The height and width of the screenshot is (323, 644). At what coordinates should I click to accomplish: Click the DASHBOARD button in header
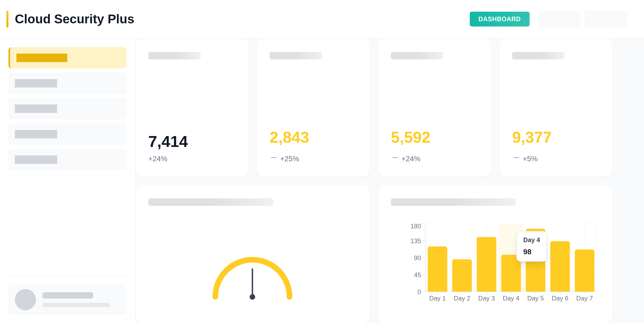(x=499, y=19)
